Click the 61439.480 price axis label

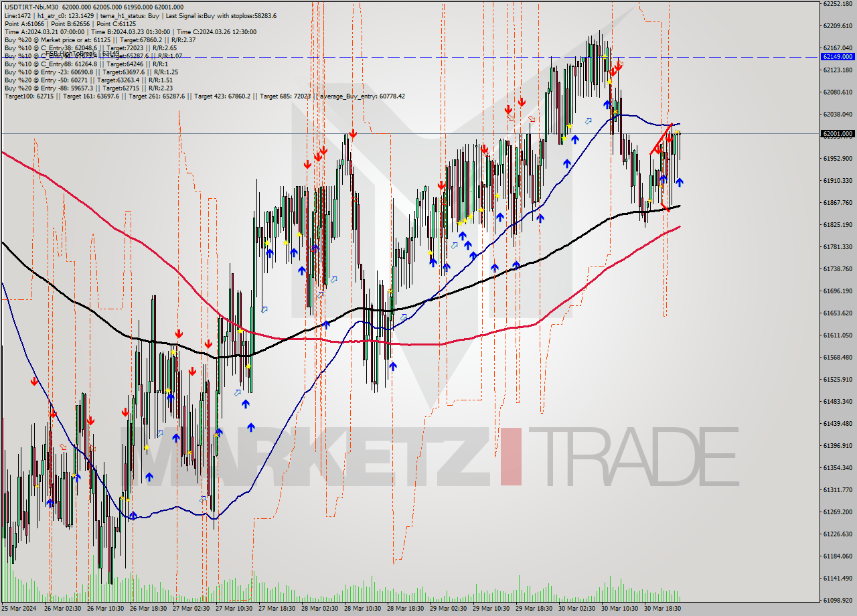(x=838, y=423)
